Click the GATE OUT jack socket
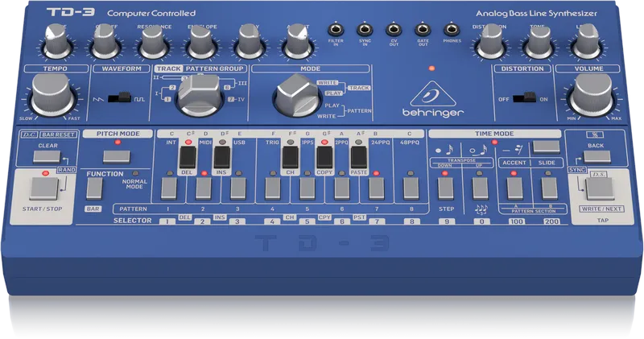Viewport: 644px width, 339px height. tap(423, 30)
